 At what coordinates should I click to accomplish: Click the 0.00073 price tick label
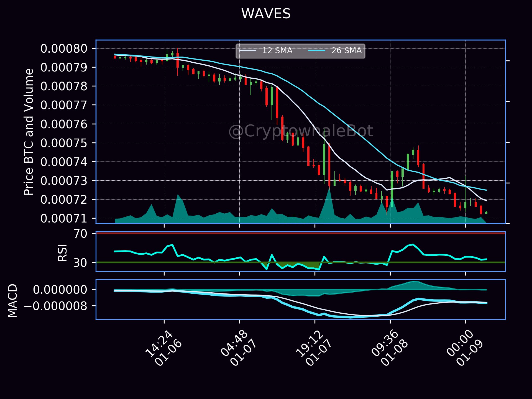coord(64,181)
